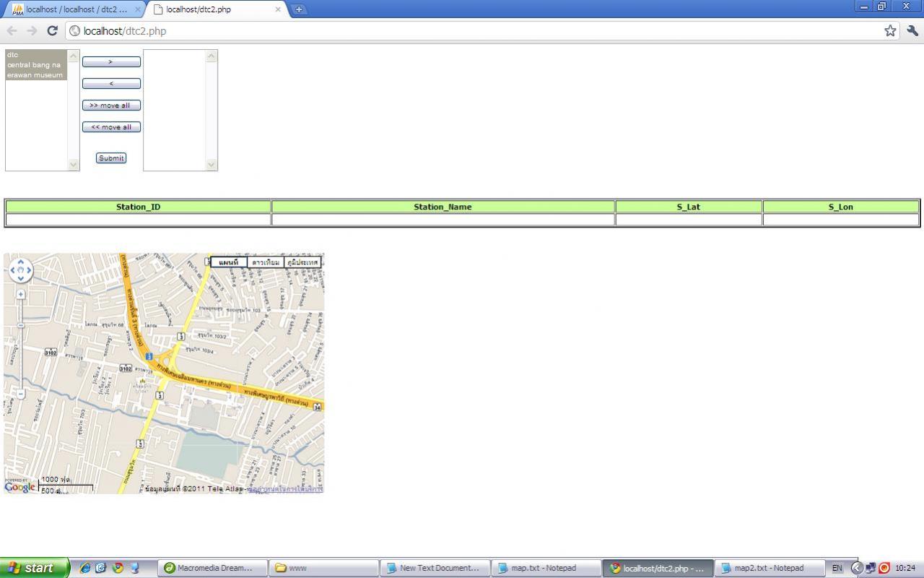Switch map to ดาวเทียม (Satellite) view
The width and height of the screenshot is (924, 578).
tap(266, 262)
